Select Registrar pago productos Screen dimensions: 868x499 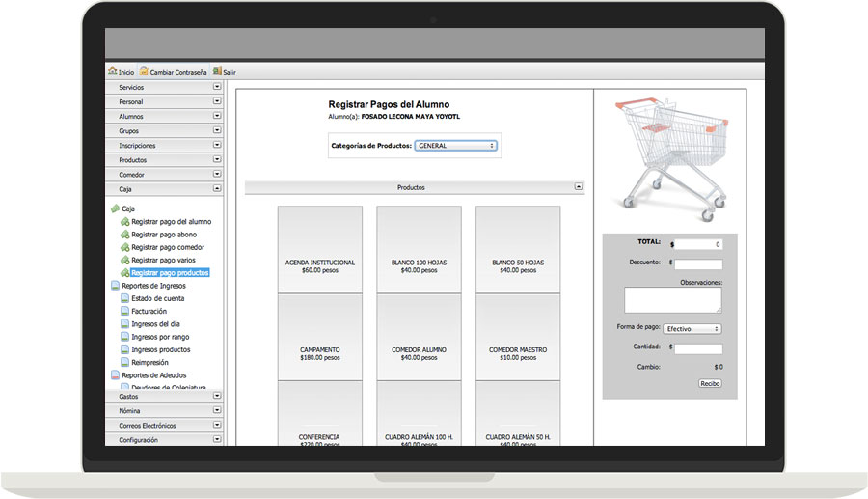click(x=170, y=272)
